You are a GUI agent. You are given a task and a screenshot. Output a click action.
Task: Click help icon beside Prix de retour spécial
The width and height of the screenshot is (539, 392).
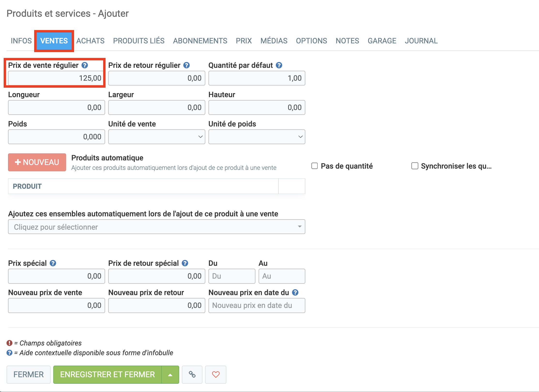(x=185, y=263)
